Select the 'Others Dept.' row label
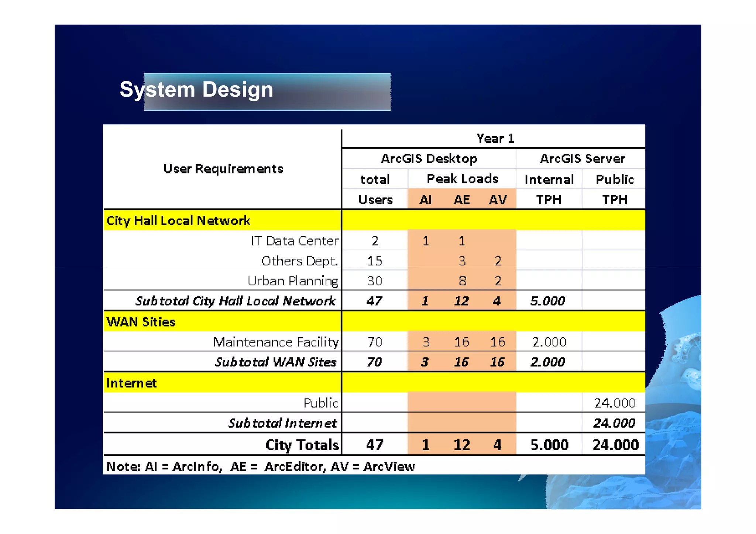 (299, 261)
